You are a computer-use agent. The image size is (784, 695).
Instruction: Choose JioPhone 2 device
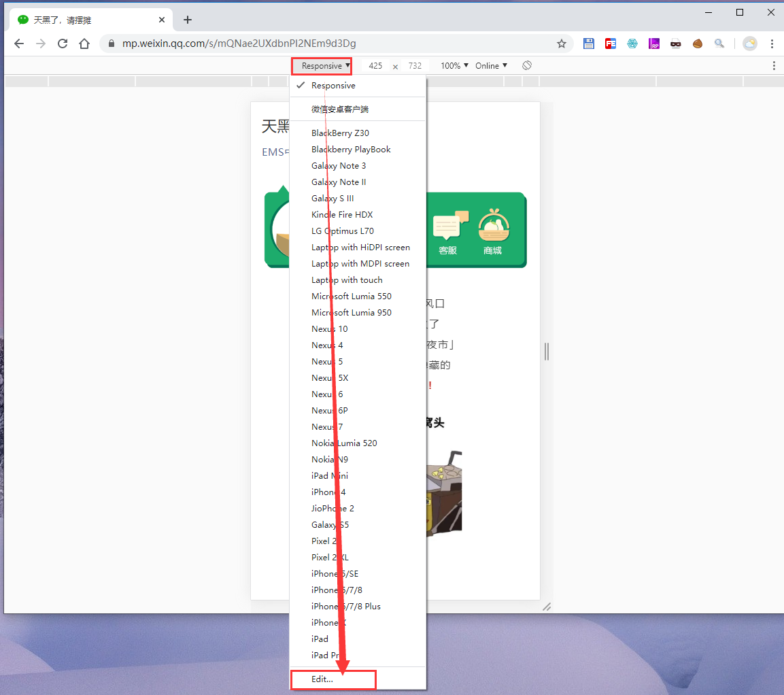point(358,509)
